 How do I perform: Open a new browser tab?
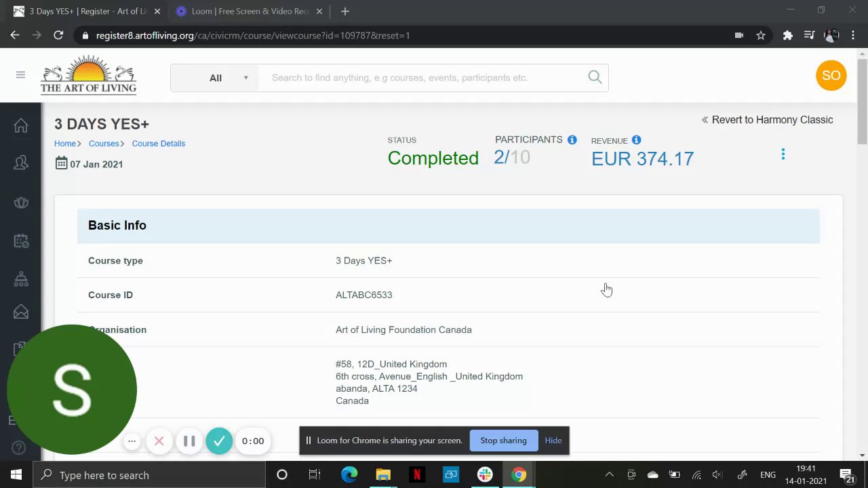click(345, 12)
